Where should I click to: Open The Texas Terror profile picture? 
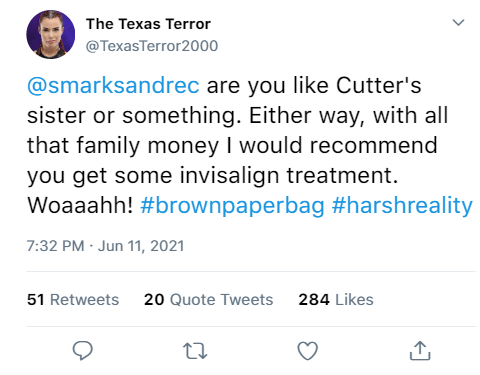51,34
